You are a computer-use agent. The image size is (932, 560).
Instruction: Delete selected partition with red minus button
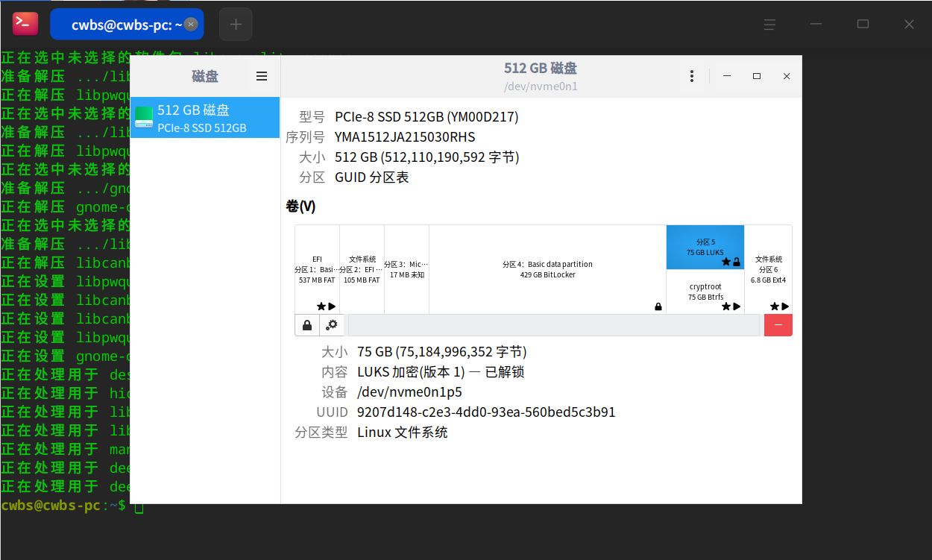[778, 325]
